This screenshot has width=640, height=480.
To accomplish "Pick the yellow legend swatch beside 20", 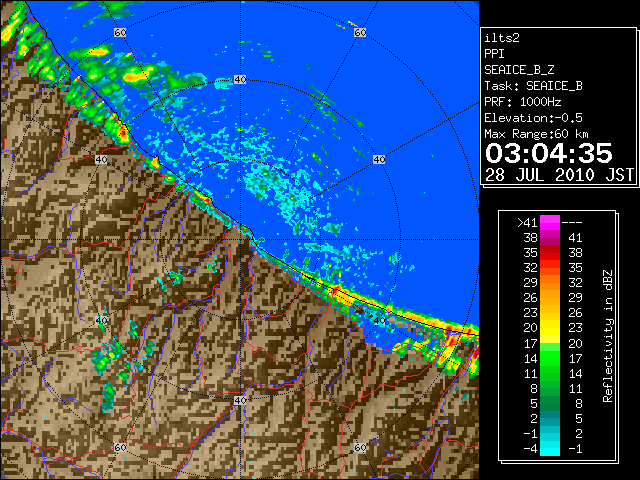I will [550, 328].
